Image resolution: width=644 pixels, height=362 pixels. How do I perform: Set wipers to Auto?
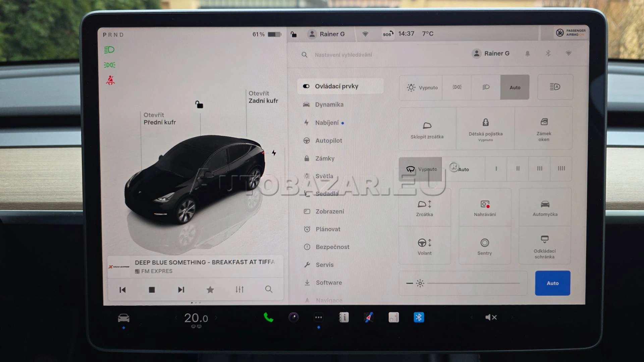coord(463,169)
